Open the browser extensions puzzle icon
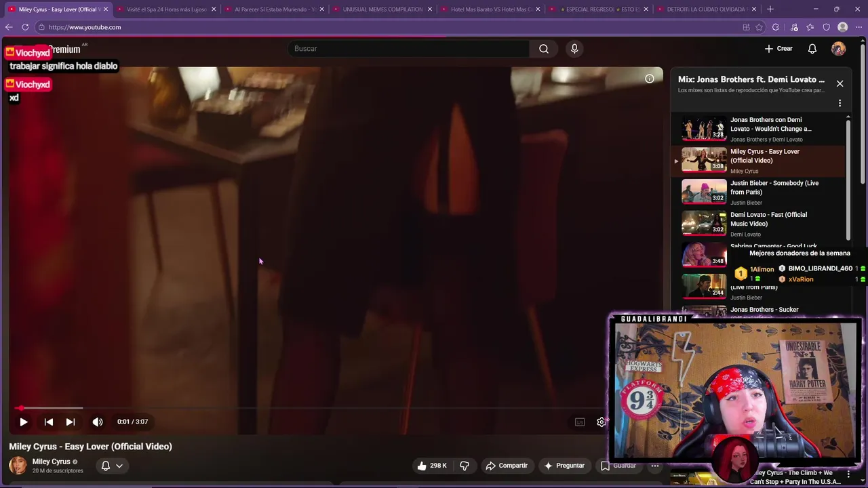 pyautogui.click(x=776, y=27)
